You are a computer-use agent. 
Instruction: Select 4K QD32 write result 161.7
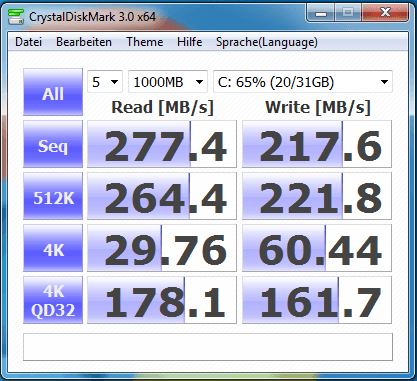[x=317, y=300]
